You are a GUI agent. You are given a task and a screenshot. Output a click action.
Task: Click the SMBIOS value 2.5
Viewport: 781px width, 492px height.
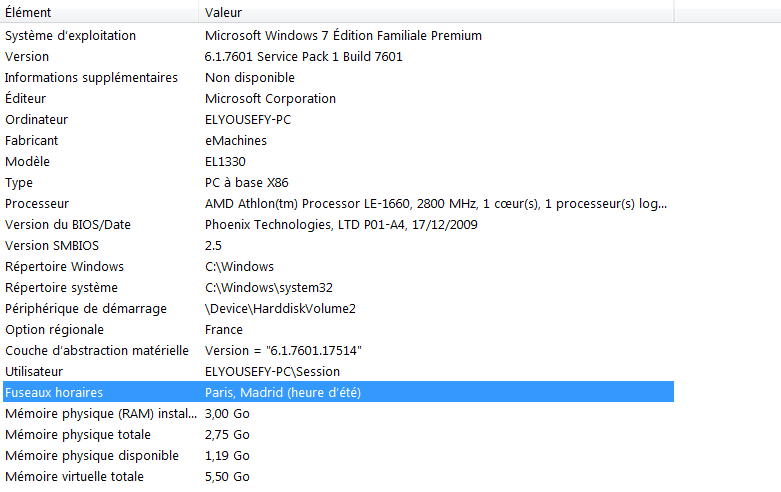click(x=213, y=246)
